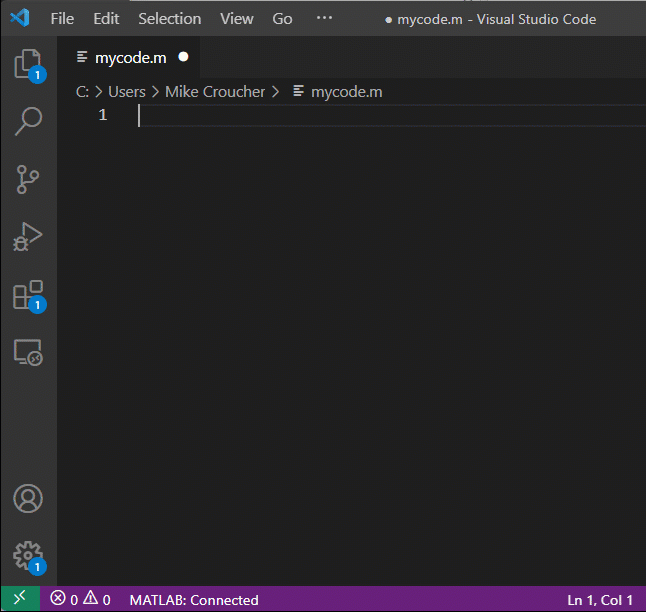
Task: Click the Ln 1, Col 1 indicator
Action: 600,600
